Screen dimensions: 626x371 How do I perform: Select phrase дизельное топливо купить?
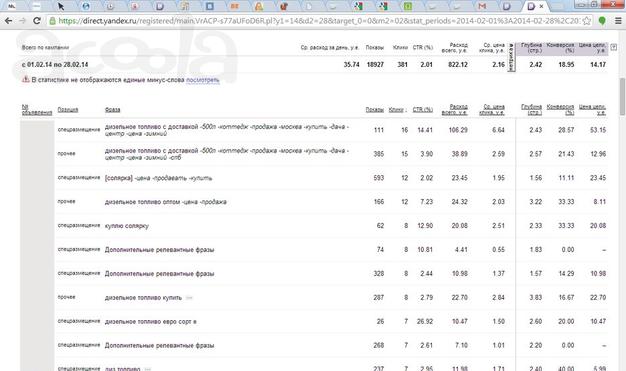143,298
